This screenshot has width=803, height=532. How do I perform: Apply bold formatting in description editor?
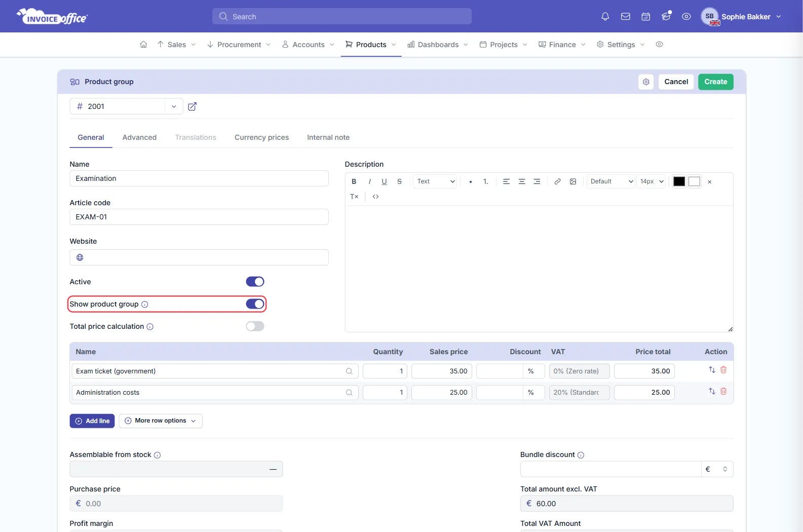pos(354,181)
